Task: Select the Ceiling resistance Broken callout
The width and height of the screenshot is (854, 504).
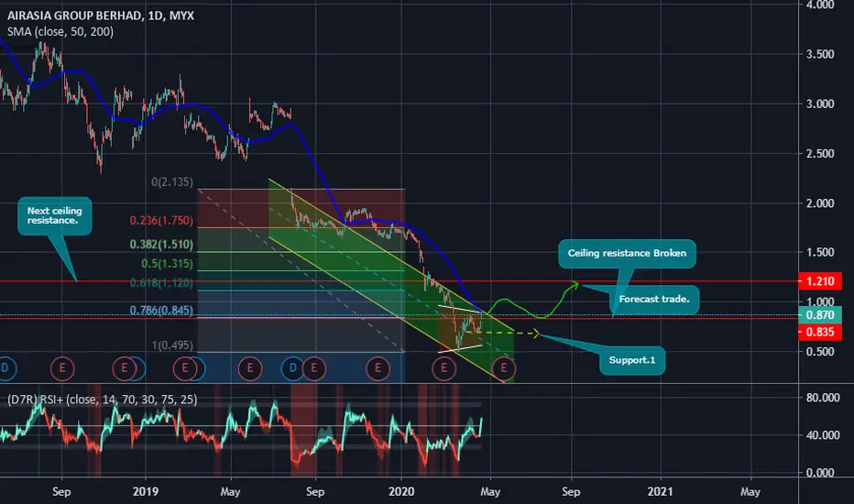Action: pos(627,253)
